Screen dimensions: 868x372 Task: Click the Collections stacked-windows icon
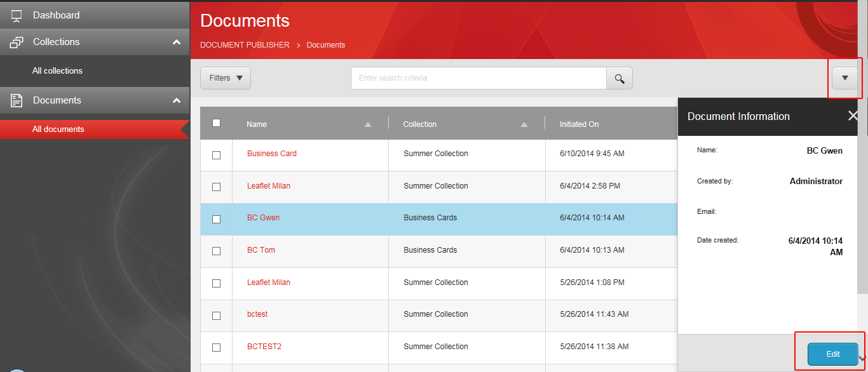click(17, 43)
